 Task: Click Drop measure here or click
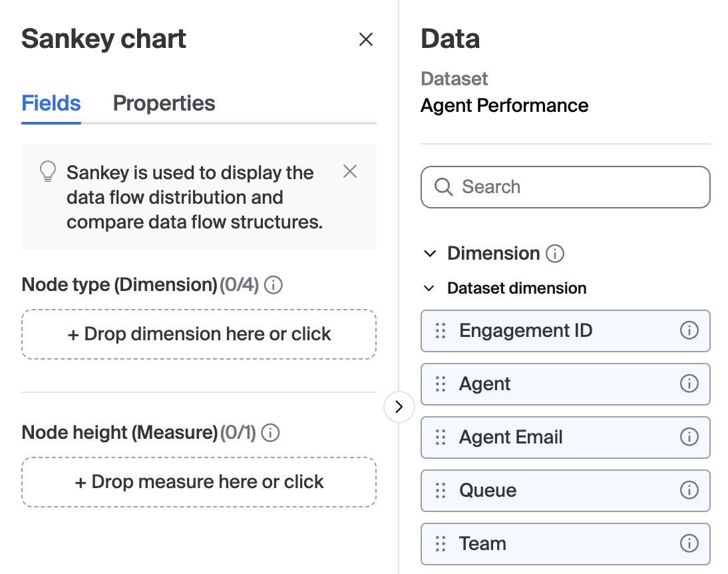pyautogui.click(x=199, y=482)
